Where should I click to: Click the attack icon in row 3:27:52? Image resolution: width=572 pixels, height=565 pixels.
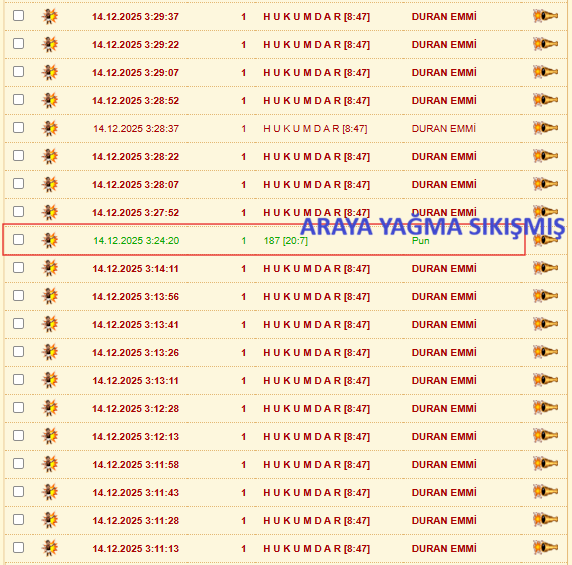point(50,212)
